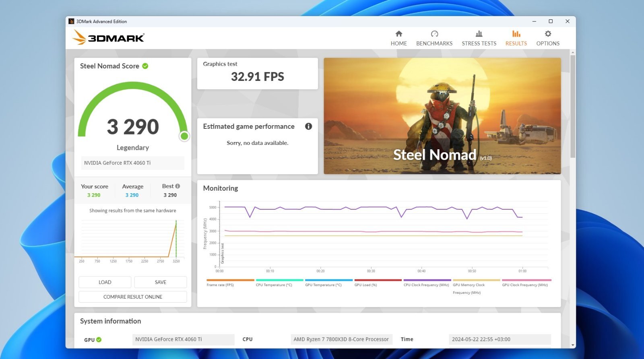This screenshot has width=644, height=359.
Task: Click the Time field showing 2024-05-22 22:55
Action: coord(500,339)
